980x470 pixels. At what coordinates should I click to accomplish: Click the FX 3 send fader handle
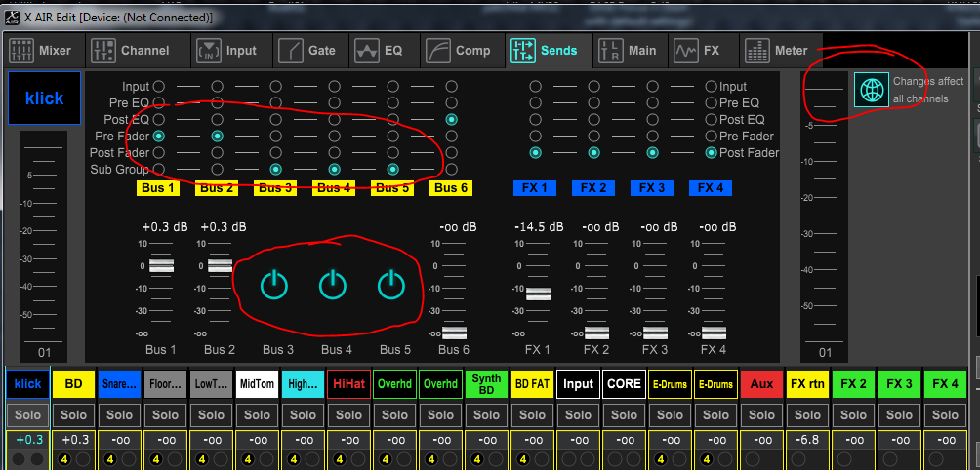click(655, 333)
